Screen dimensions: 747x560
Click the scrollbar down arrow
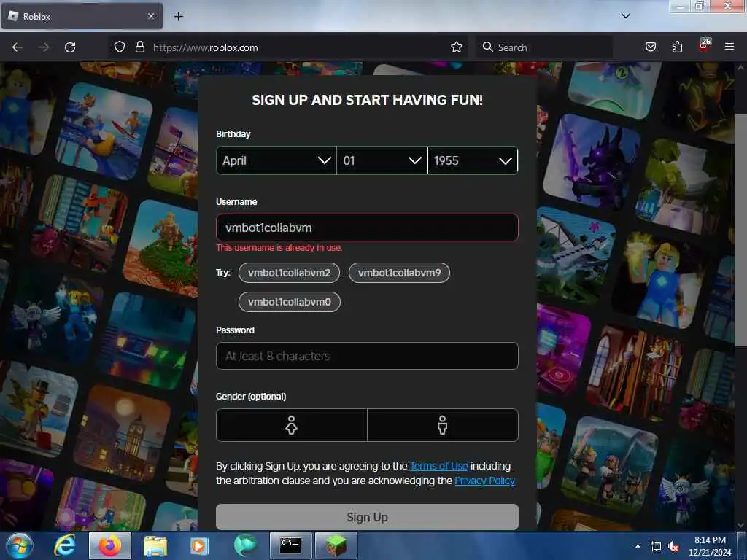[740, 525]
